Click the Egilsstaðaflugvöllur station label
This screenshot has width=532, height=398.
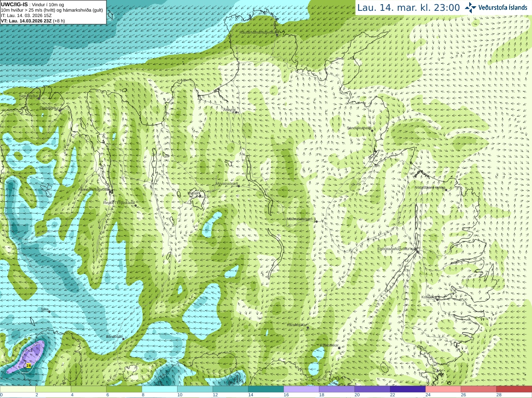coord(398,249)
